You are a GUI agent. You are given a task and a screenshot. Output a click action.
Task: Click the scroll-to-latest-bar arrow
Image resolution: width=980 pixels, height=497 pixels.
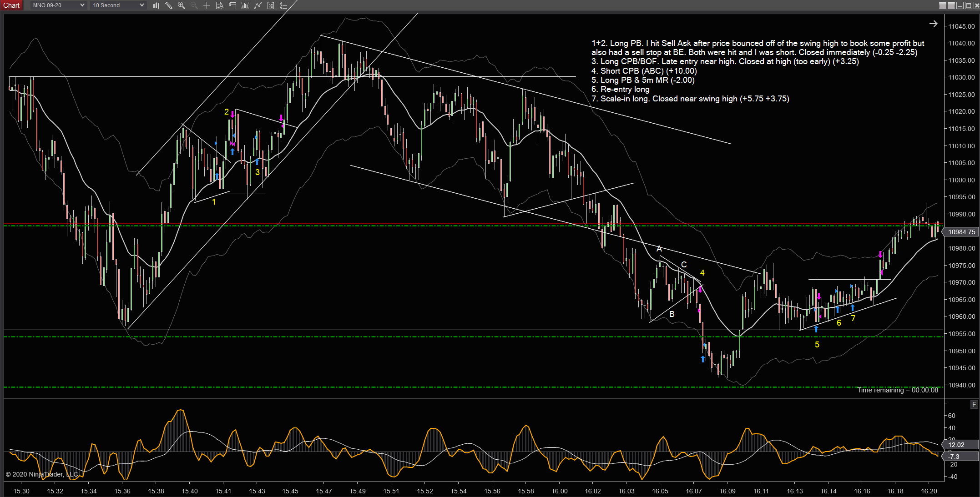coord(933,24)
